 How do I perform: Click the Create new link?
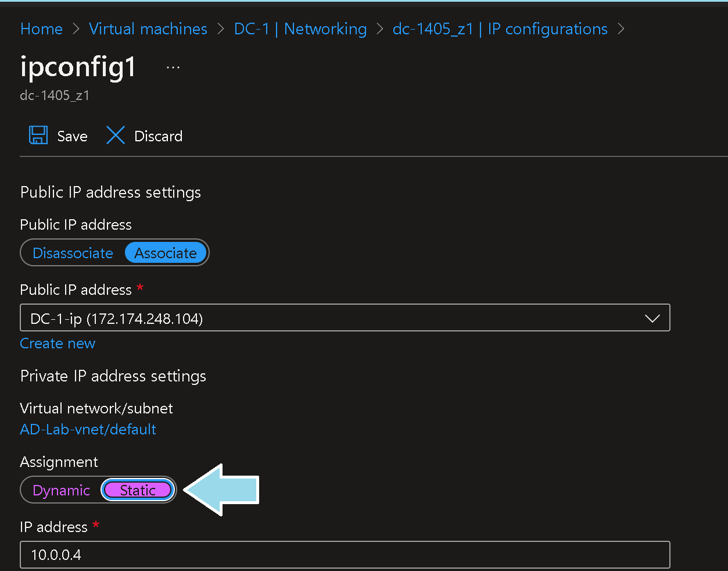(58, 344)
